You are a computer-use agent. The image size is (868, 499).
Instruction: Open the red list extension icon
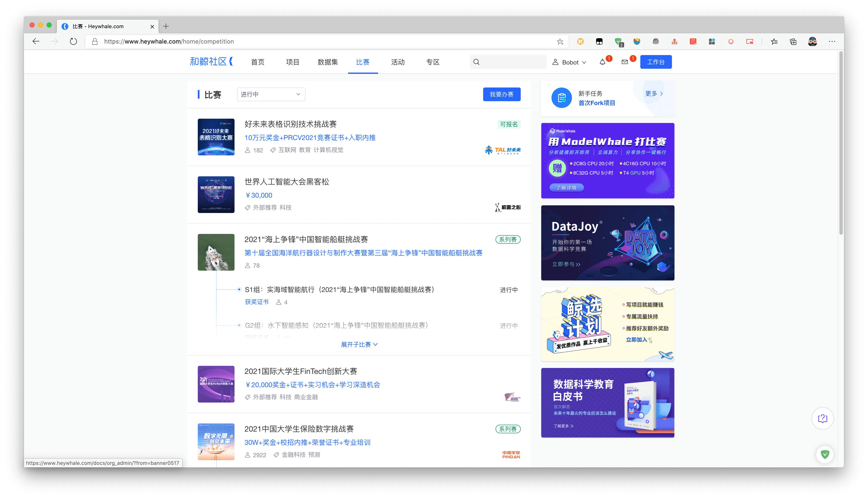(693, 41)
